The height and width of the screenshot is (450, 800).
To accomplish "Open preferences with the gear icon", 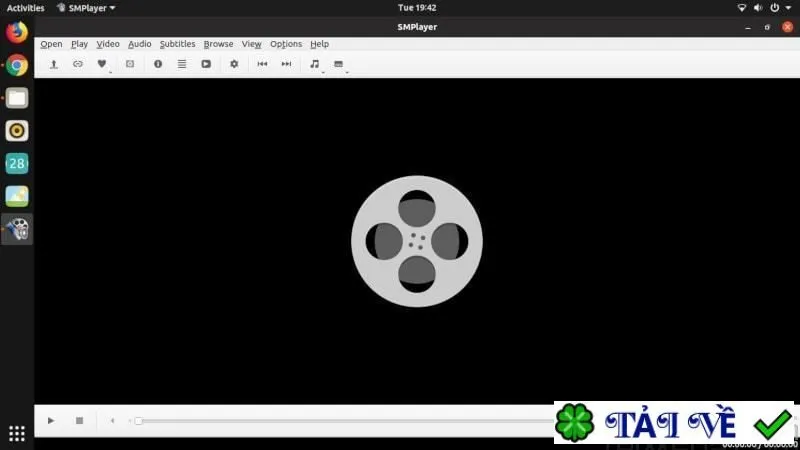I will click(234, 64).
